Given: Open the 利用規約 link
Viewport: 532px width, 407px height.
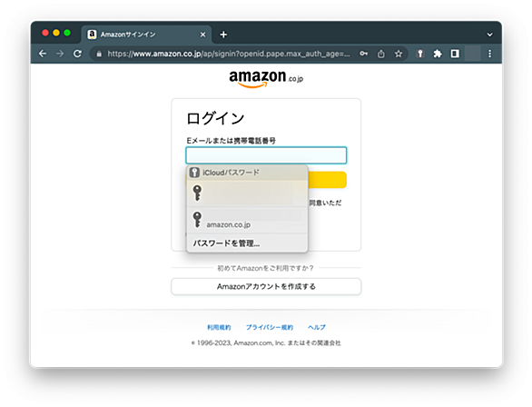Looking at the screenshot, I should coord(219,327).
